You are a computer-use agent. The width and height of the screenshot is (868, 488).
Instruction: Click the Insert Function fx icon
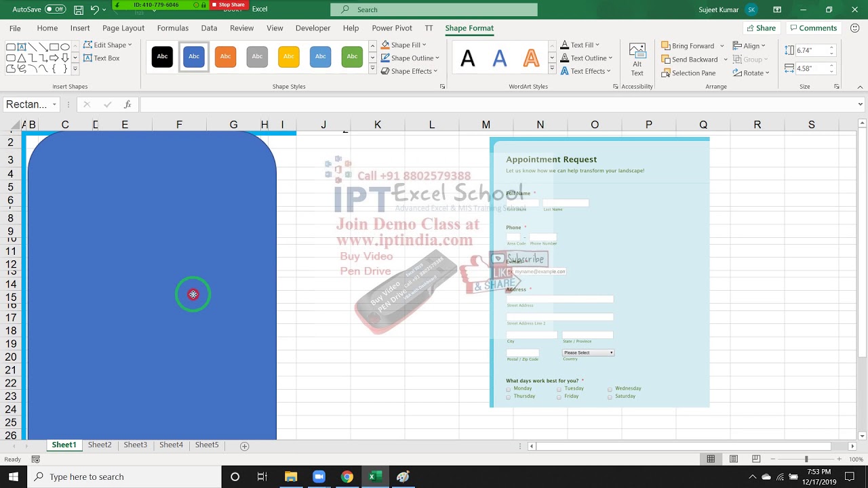127,104
